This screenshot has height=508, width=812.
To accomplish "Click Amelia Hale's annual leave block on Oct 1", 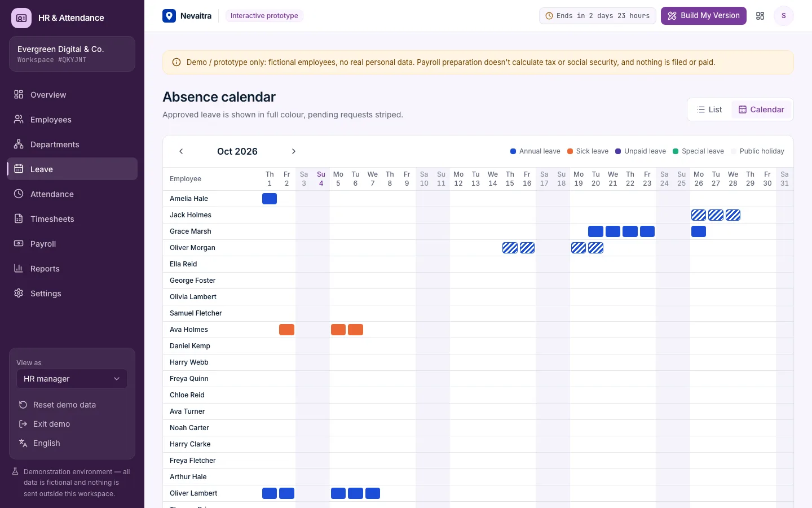I will point(270,199).
